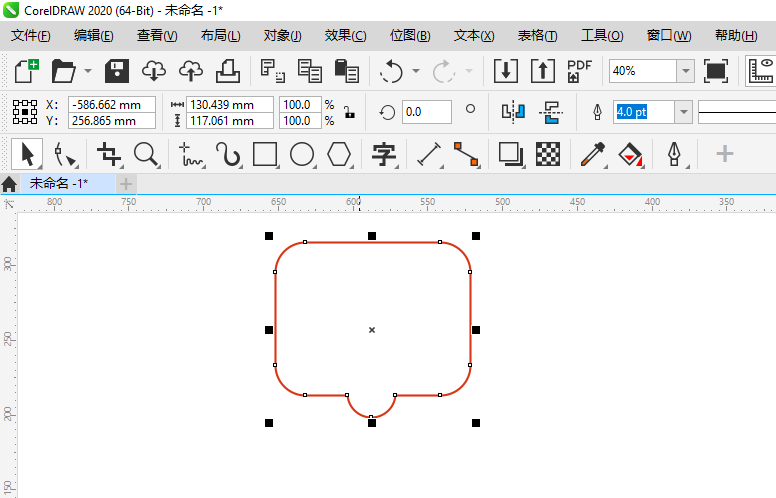Pick the Rectangle tool

tap(265, 154)
